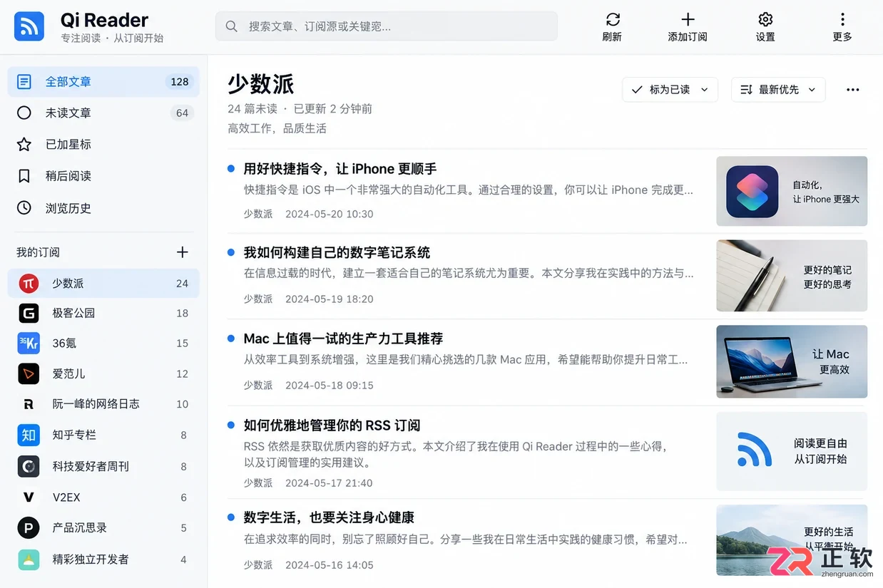
Task: Open article 用好快捷指令,让 iPhone 更顺手
Action: click(x=340, y=169)
